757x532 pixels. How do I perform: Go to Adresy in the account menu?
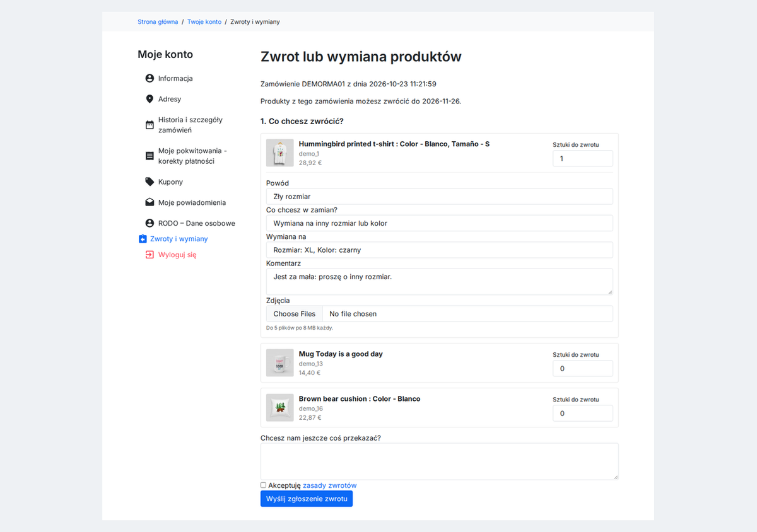coord(170,99)
